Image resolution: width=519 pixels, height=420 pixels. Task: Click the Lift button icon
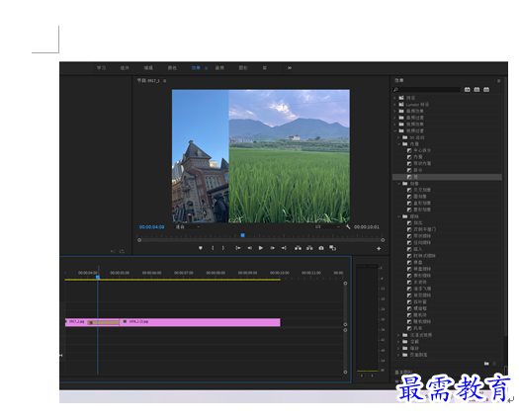pos(298,248)
